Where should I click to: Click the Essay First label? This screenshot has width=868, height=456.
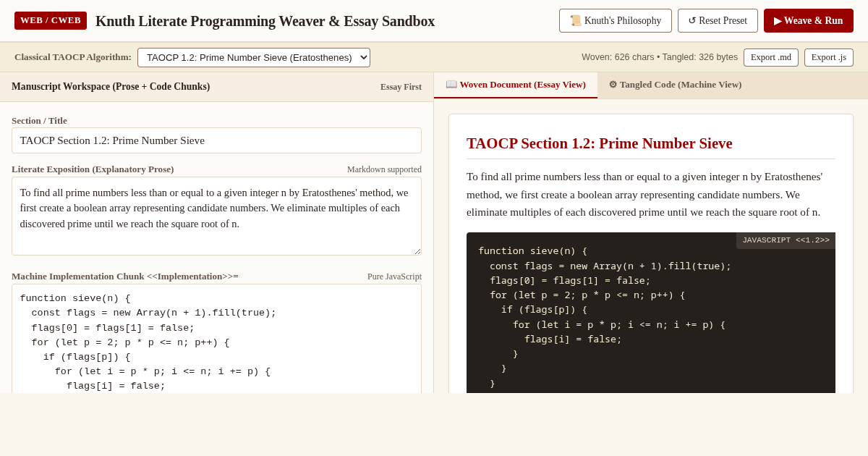click(x=401, y=87)
